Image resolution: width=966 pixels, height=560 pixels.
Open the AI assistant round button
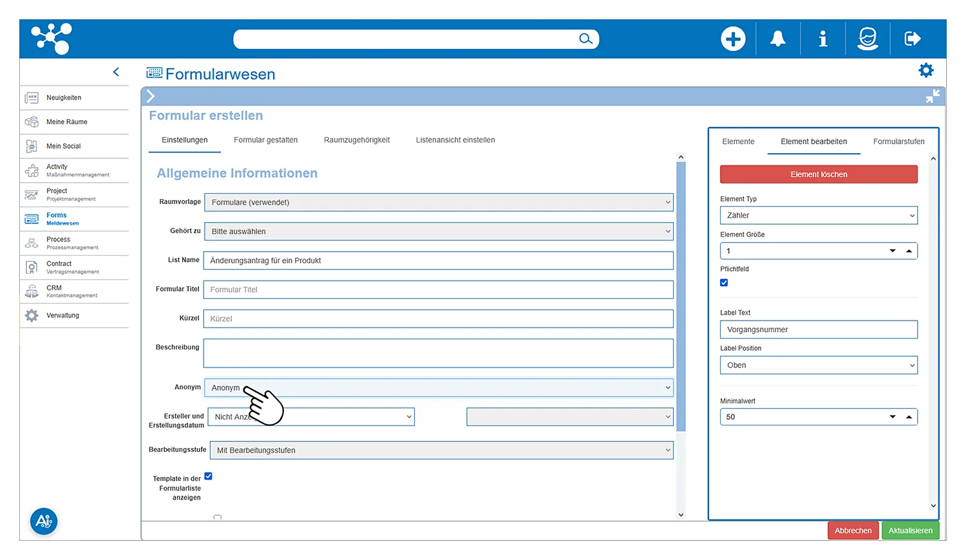point(44,521)
